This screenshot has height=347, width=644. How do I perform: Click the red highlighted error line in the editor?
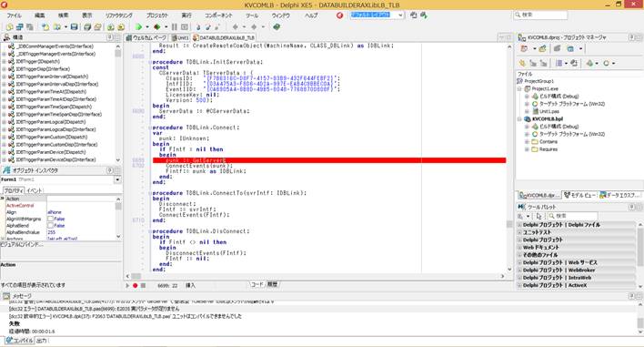point(329,160)
